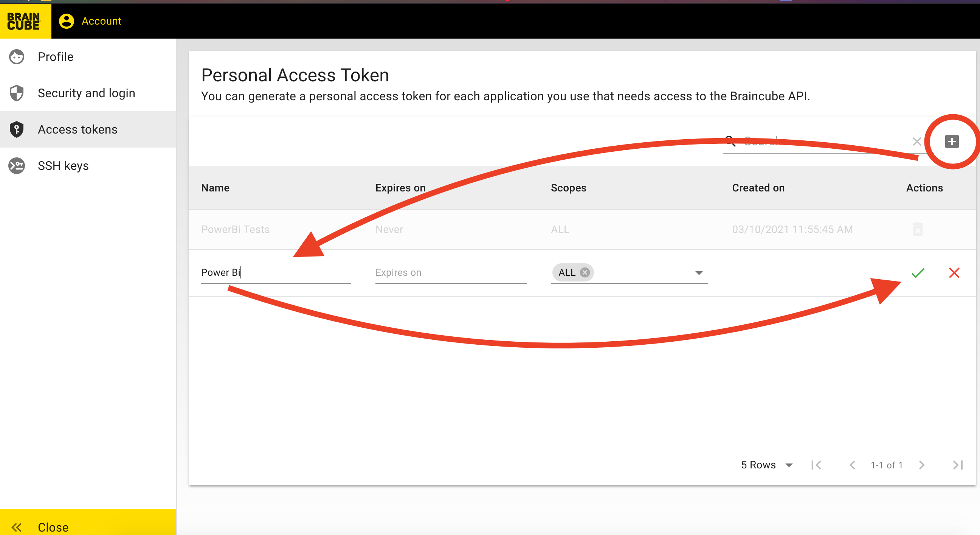Click the search magnifier icon
The image size is (980, 535).
730,141
